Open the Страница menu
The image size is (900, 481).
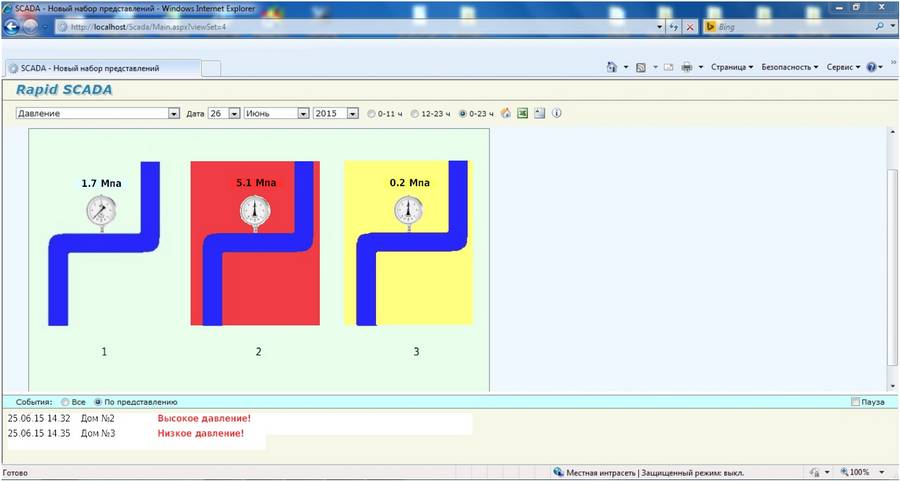[732, 67]
